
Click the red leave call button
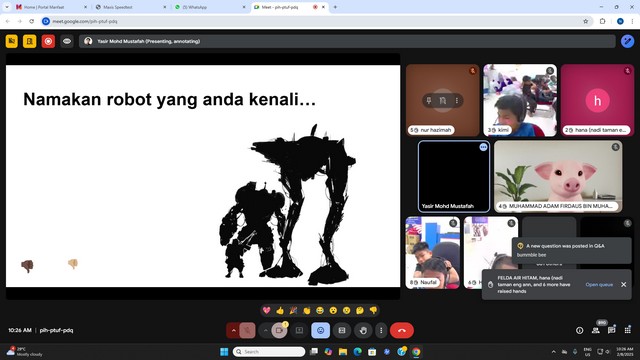(402, 330)
